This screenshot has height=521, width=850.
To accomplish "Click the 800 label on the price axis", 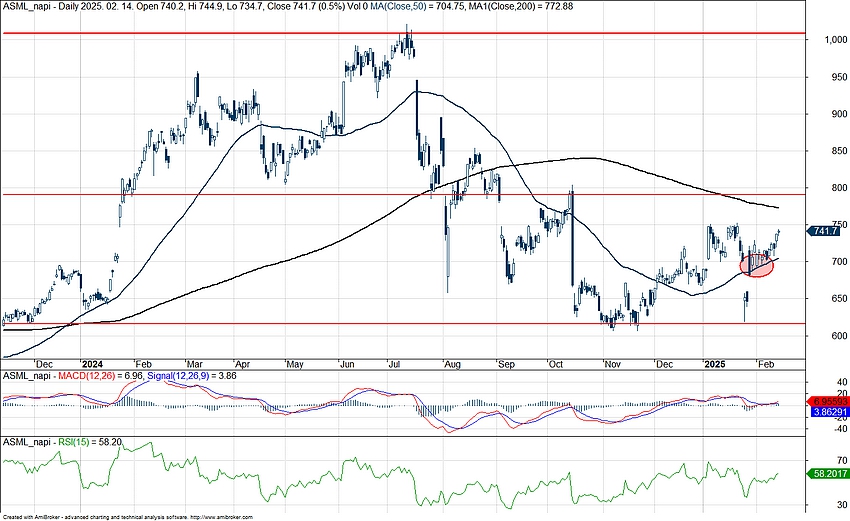I will pos(821,188).
